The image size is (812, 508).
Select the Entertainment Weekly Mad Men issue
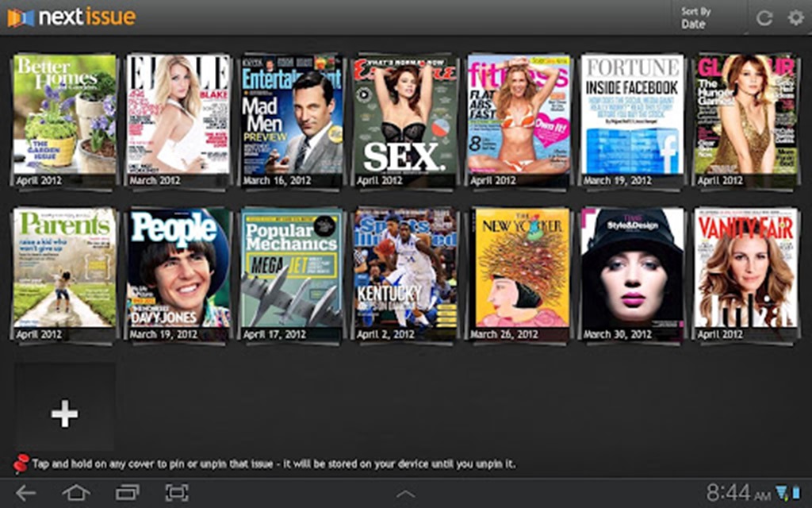tap(292, 115)
